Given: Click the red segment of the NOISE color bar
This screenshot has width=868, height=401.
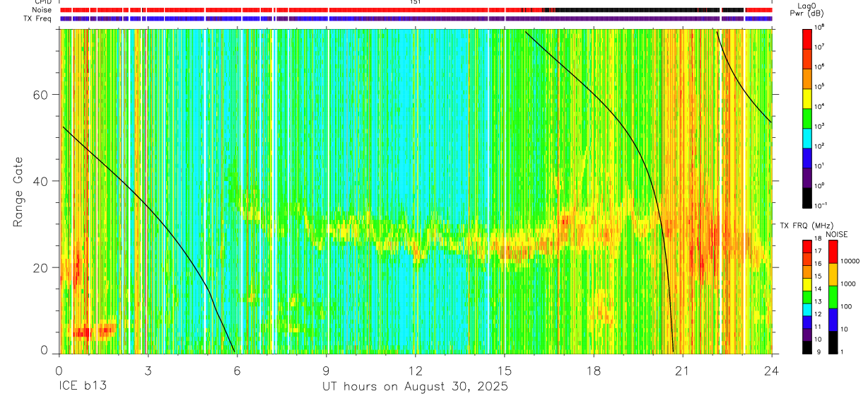Looking at the screenshot, I should (834, 252).
